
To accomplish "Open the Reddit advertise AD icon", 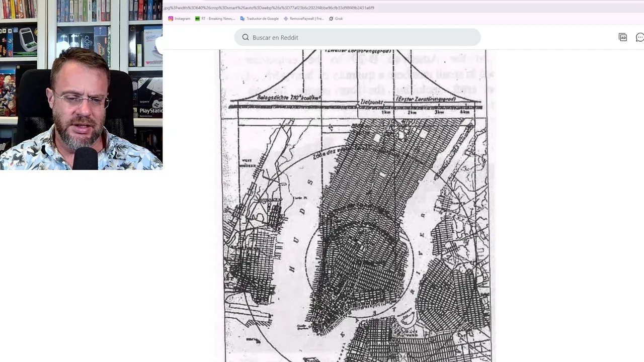I will tap(623, 37).
